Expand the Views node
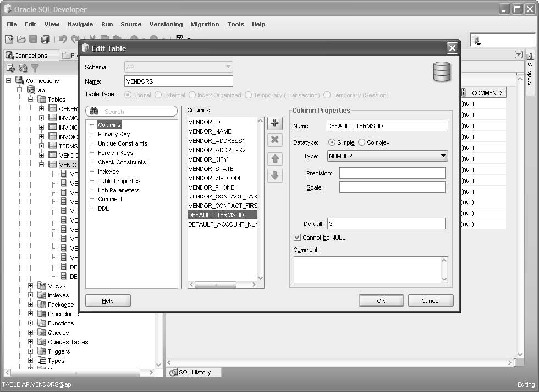Viewport: 539px width, 392px height. click(31, 286)
